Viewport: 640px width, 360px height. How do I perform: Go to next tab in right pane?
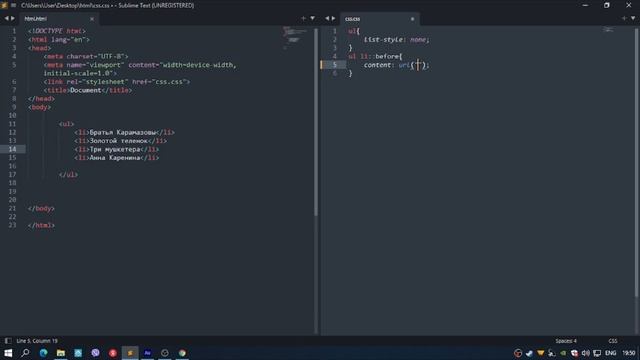pos(333,18)
